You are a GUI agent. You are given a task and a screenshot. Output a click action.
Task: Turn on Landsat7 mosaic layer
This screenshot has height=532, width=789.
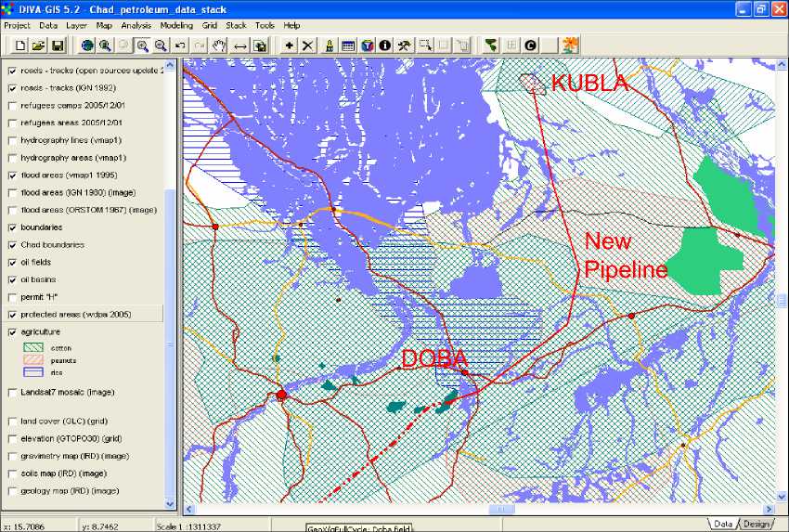coord(11,392)
